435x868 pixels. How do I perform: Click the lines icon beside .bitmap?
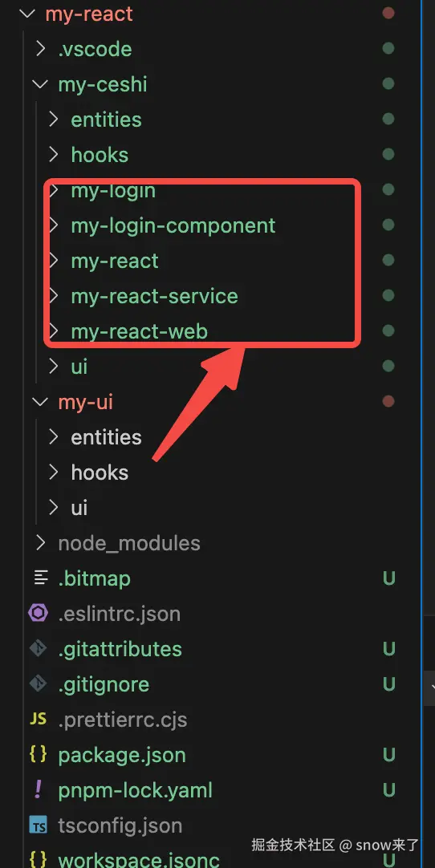[x=40, y=578]
